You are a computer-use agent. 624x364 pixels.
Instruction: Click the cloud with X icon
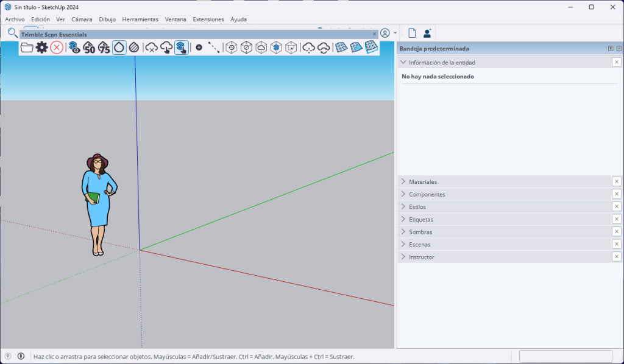[151, 47]
